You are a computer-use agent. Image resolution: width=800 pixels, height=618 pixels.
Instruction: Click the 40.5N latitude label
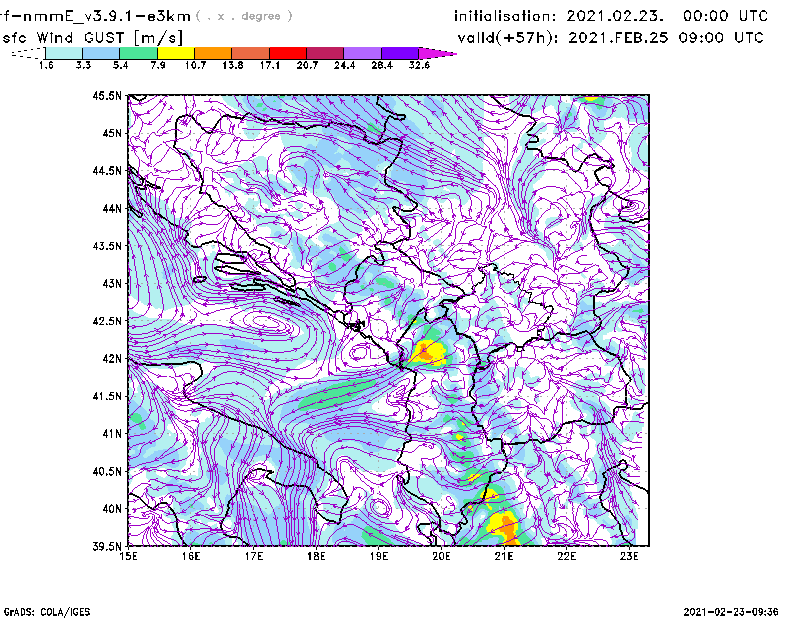[107, 471]
